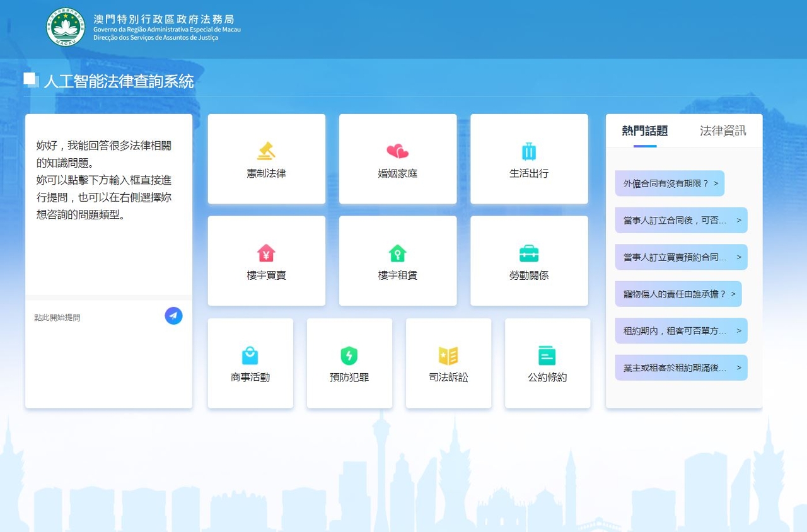Click the gavel icon for 憲制法律

coord(266,151)
